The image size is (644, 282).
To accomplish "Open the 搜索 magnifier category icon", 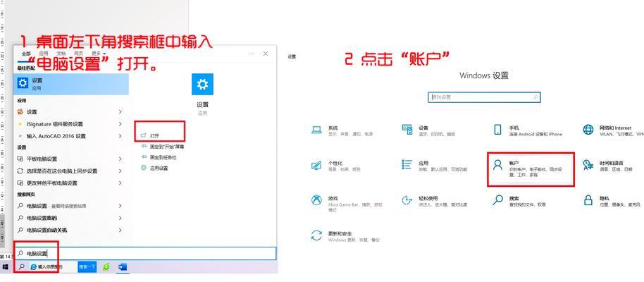I will click(x=497, y=200).
